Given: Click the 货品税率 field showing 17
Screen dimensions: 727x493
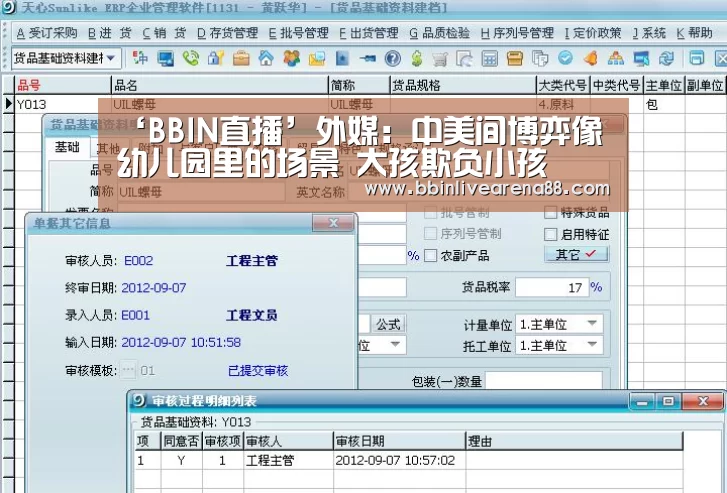Looking at the screenshot, I should (x=552, y=288).
